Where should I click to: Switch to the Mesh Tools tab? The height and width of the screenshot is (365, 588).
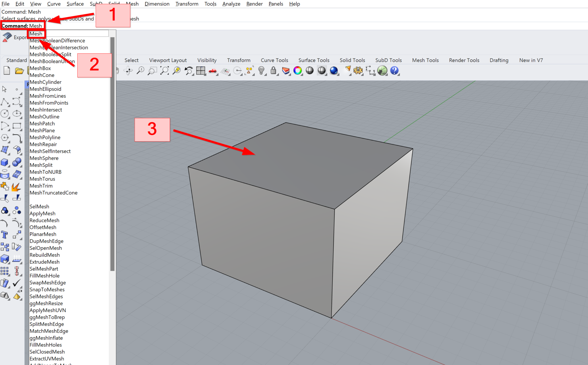(x=425, y=60)
